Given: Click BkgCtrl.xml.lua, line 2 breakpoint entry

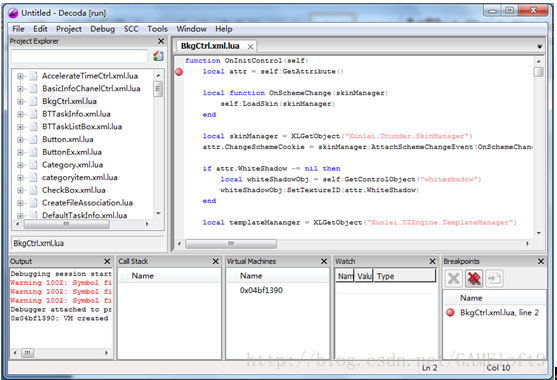Looking at the screenshot, I should 499,313.
